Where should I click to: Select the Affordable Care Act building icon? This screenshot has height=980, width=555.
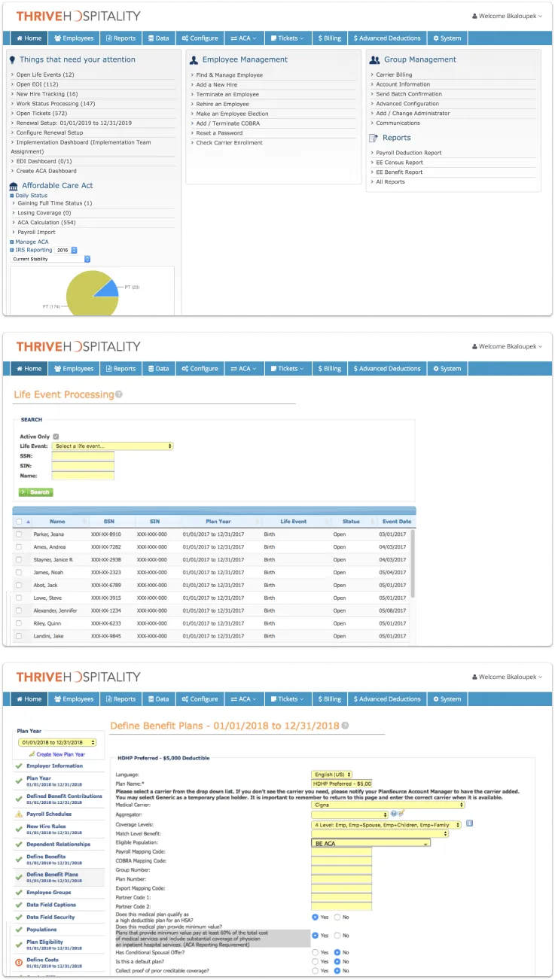[x=14, y=186]
